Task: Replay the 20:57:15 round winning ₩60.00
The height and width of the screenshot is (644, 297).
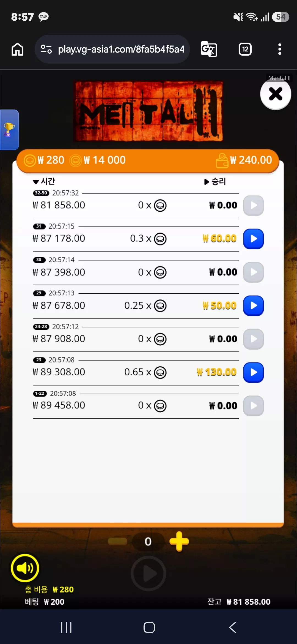Action: click(254, 239)
